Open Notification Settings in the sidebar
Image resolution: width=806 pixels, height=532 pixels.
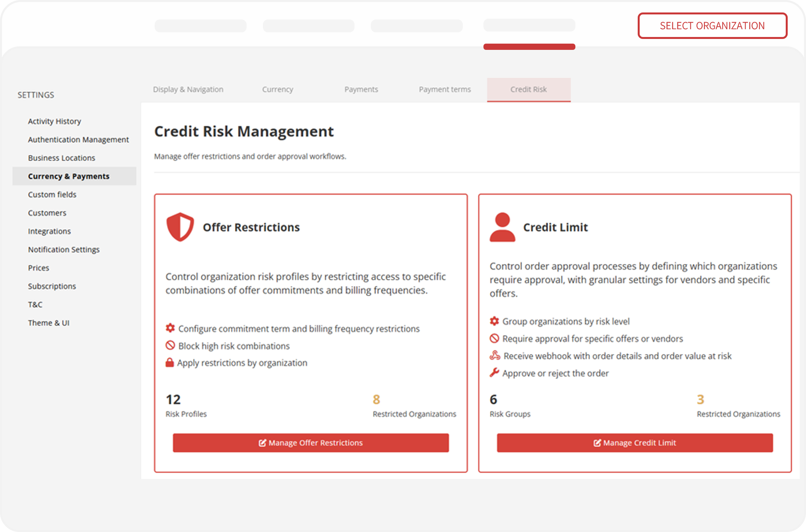pyautogui.click(x=64, y=249)
